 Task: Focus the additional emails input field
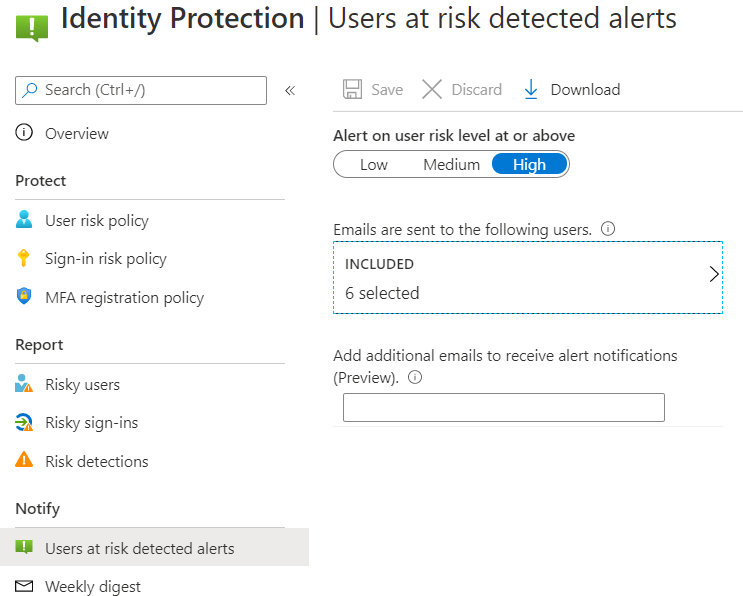(504, 407)
